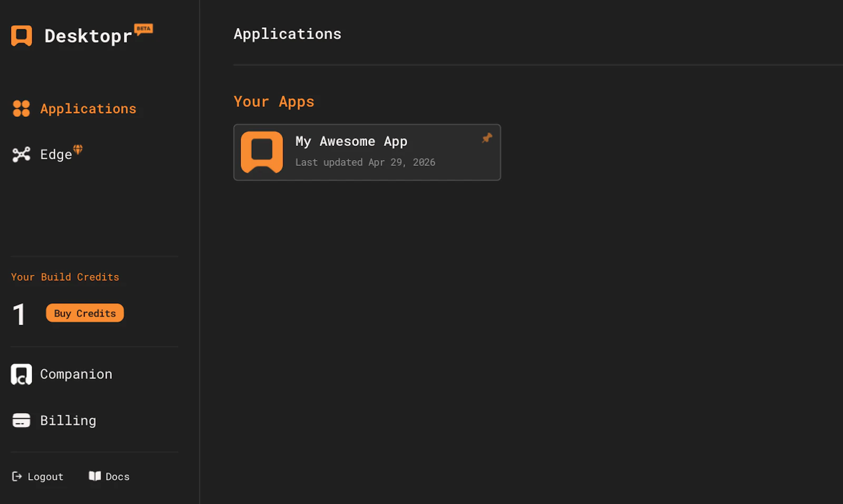Image resolution: width=843 pixels, height=504 pixels.
Task: Open the My Awesome App title
Action: coord(351,141)
